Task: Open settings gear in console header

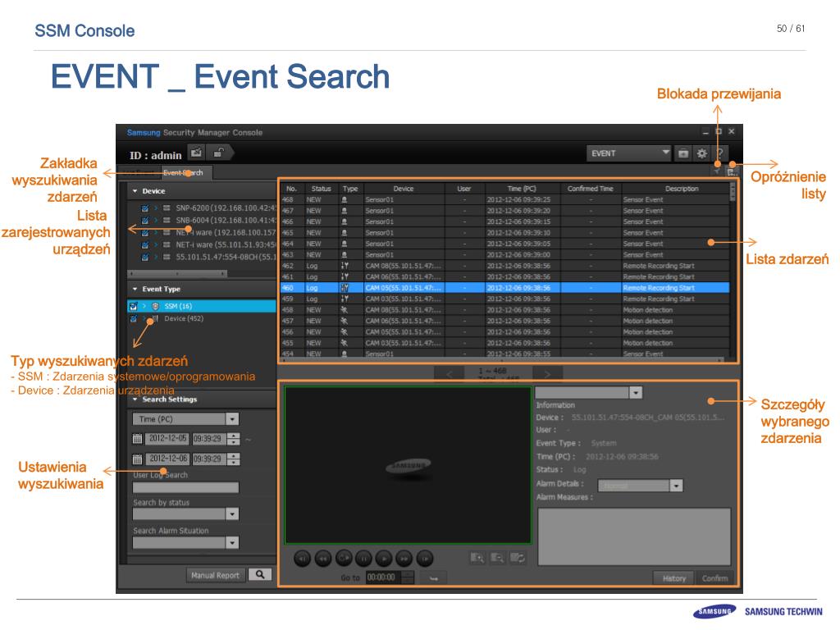Action: pos(701,153)
